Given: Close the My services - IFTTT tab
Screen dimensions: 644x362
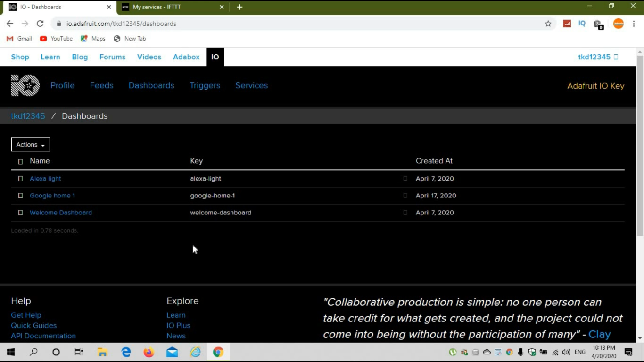Looking at the screenshot, I should point(222,7).
